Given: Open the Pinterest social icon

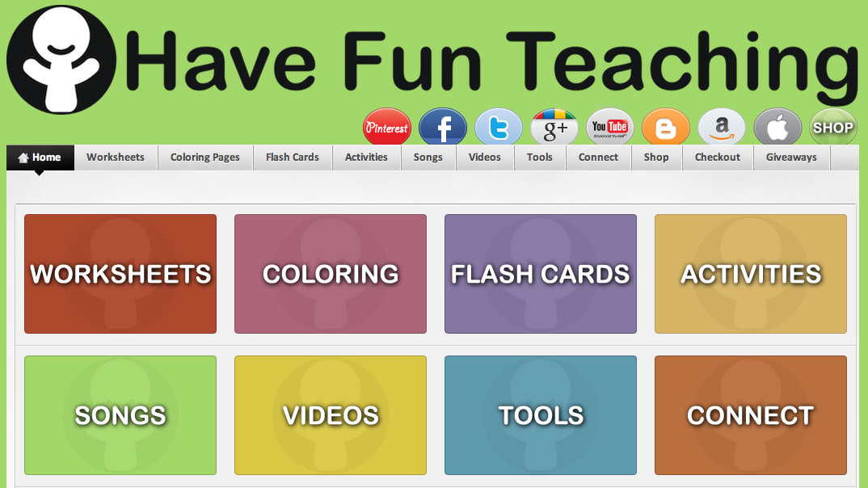Looking at the screenshot, I should click(387, 128).
